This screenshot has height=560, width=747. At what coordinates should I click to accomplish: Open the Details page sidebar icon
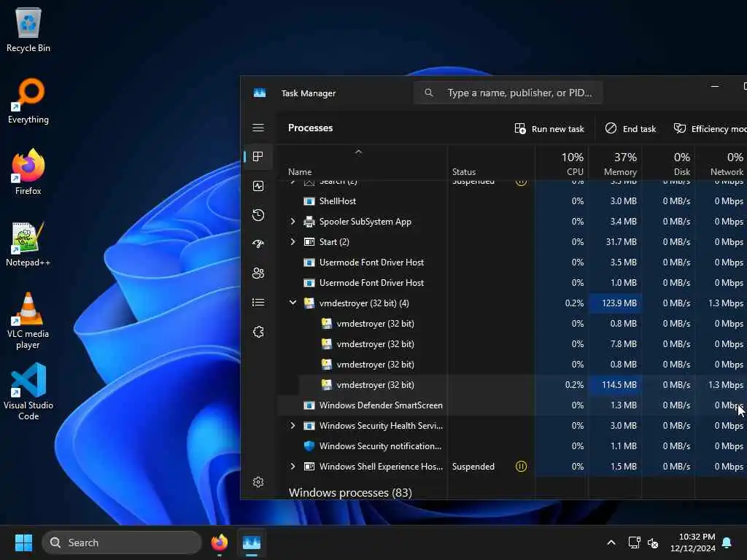click(x=258, y=303)
